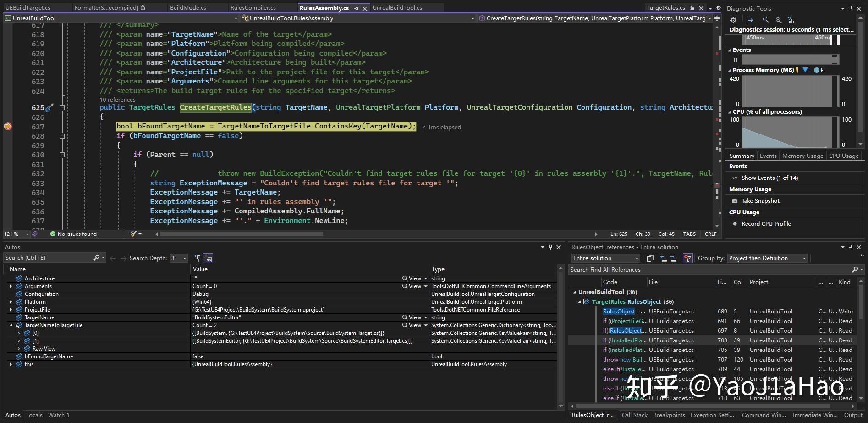Open the Search Depth dropdown in Autos
This screenshot has width=868, height=423.
pos(185,258)
